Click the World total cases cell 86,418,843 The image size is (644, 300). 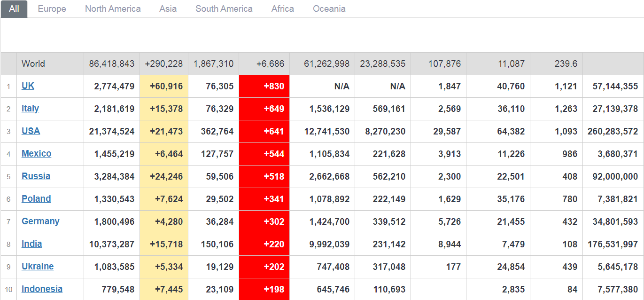(x=112, y=64)
